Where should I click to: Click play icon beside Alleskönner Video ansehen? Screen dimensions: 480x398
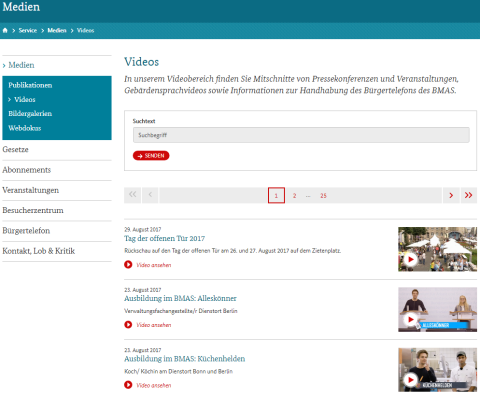point(128,325)
